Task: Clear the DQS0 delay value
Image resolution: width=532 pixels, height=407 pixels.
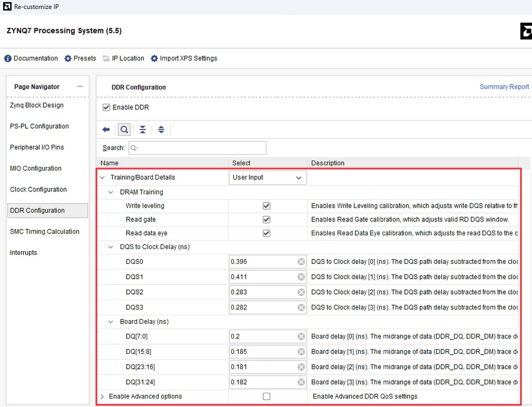Action: tap(301, 262)
